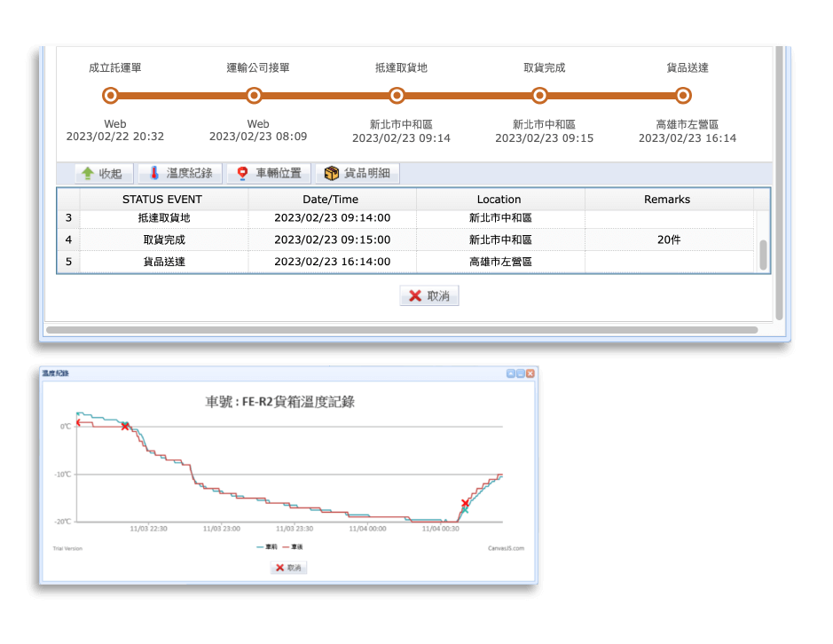Click the 收起 collapse button with green arrow

pos(104,174)
